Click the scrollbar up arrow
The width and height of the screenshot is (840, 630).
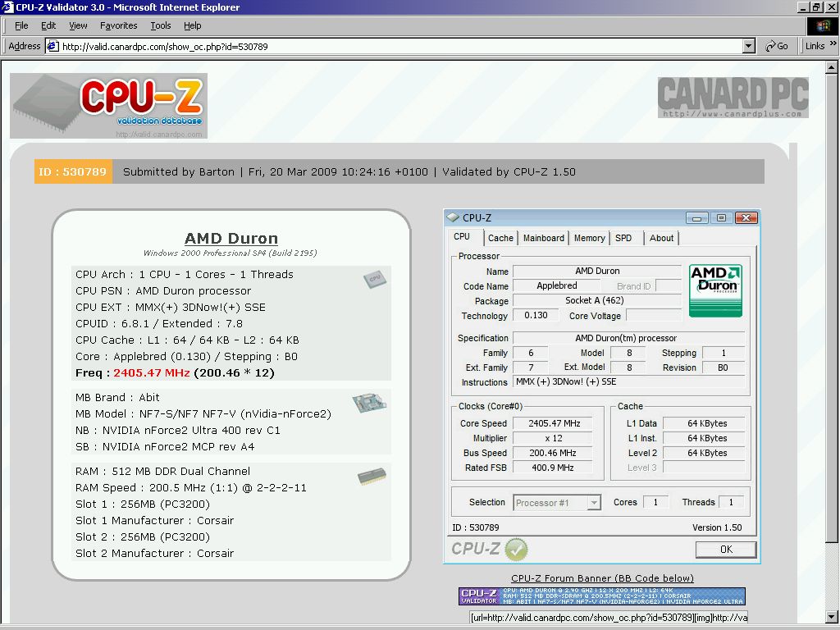point(832,67)
